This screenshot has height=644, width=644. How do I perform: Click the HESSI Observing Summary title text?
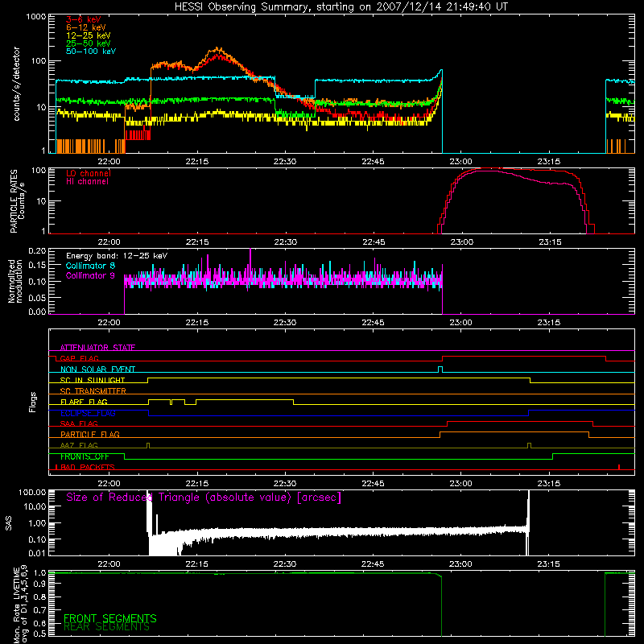click(341, 6)
